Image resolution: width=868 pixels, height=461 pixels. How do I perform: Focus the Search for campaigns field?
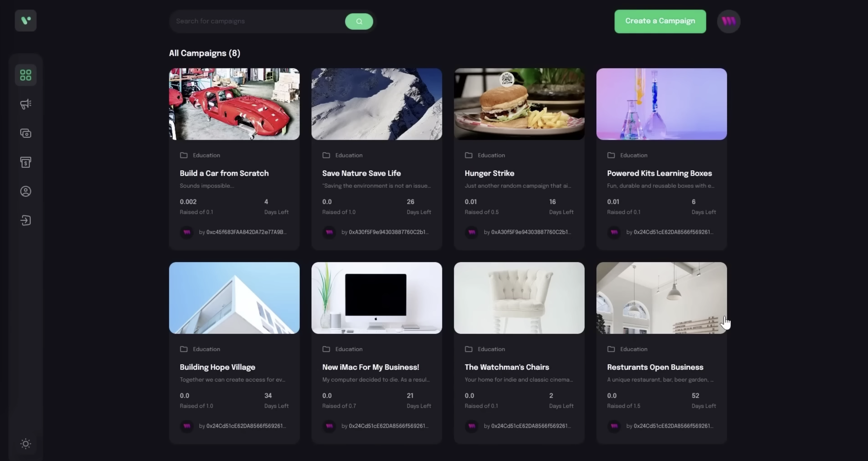click(256, 21)
